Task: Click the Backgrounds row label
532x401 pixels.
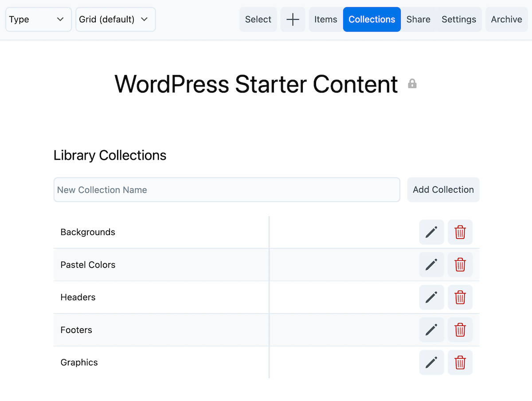Action: (88, 232)
